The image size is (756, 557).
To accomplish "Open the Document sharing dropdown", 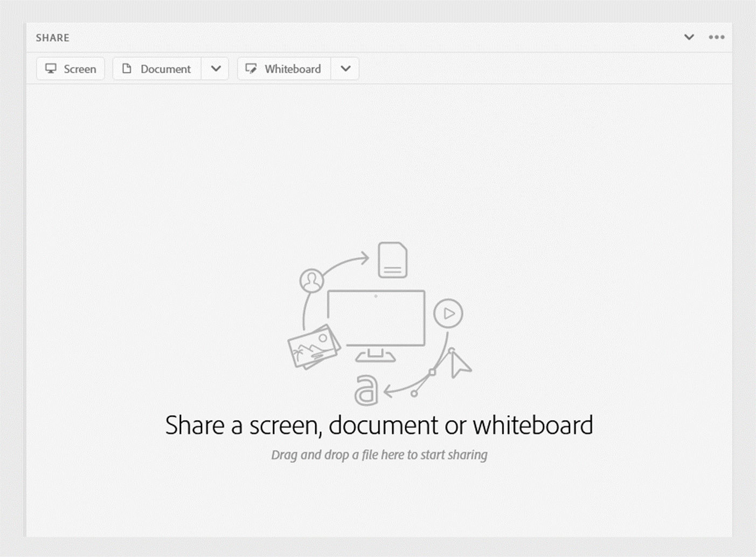I will (x=216, y=68).
